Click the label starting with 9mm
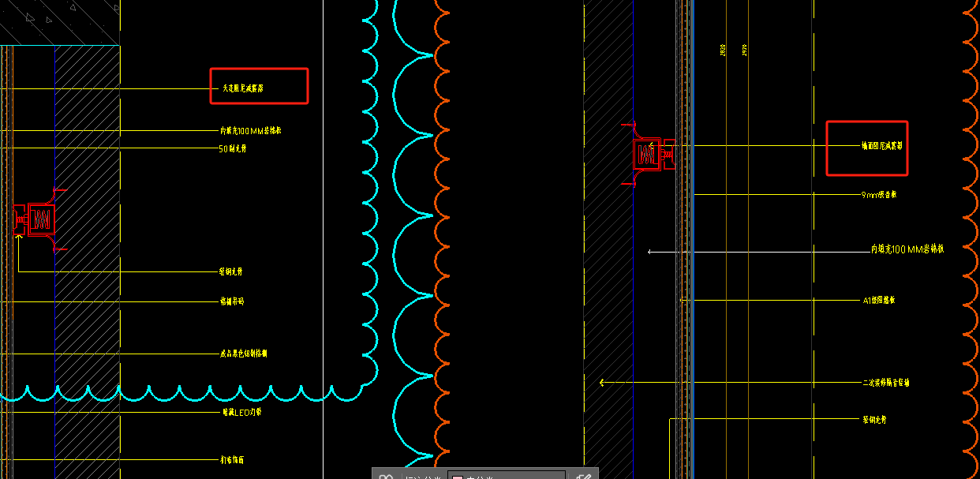Image resolution: width=980 pixels, height=479 pixels. [x=879, y=194]
